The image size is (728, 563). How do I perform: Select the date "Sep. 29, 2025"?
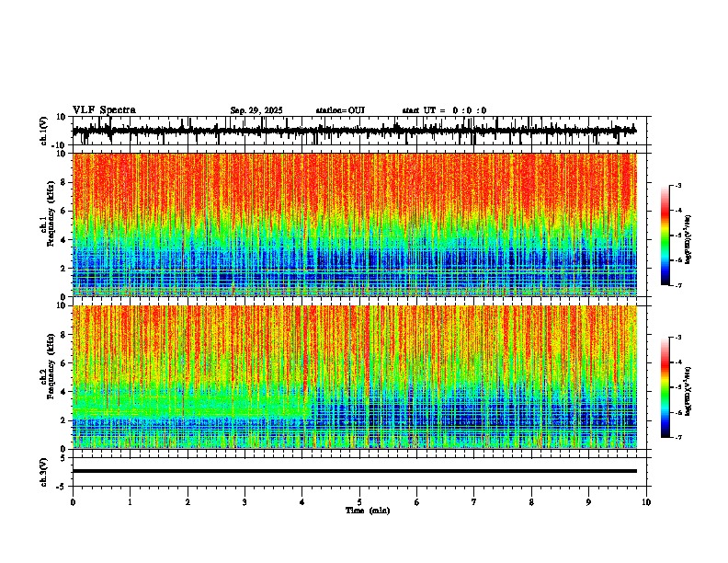256,110
